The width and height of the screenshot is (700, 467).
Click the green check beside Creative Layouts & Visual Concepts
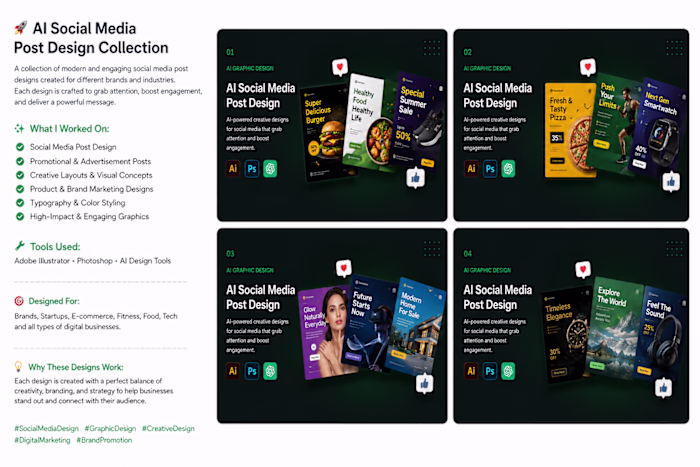tap(20, 175)
